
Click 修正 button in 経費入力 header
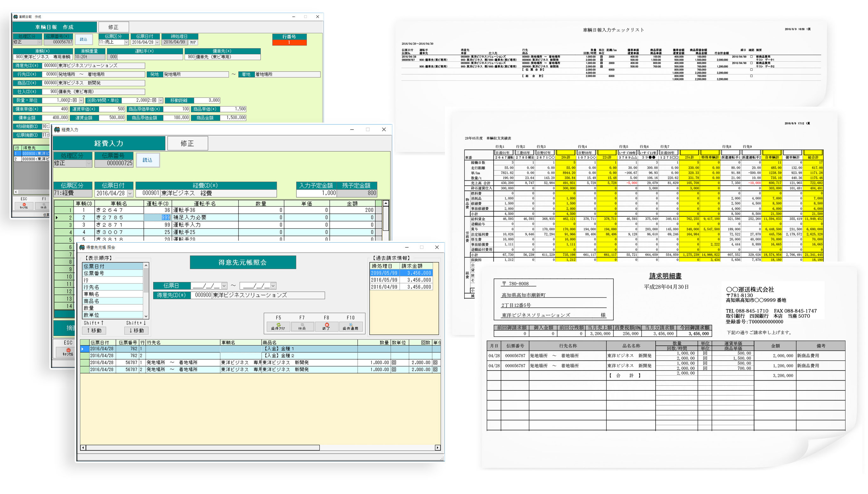(187, 143)
